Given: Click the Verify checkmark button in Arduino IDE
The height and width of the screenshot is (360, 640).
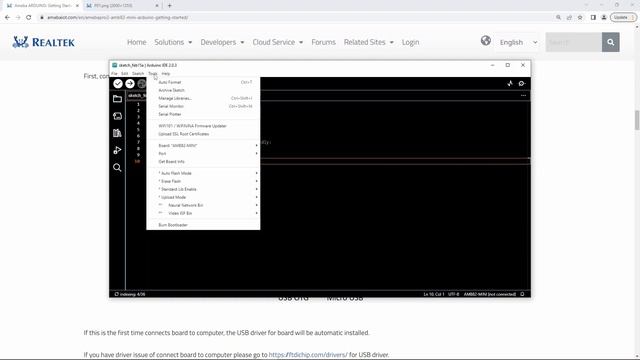Looking at the screenshot, I should tap(118, 83).
